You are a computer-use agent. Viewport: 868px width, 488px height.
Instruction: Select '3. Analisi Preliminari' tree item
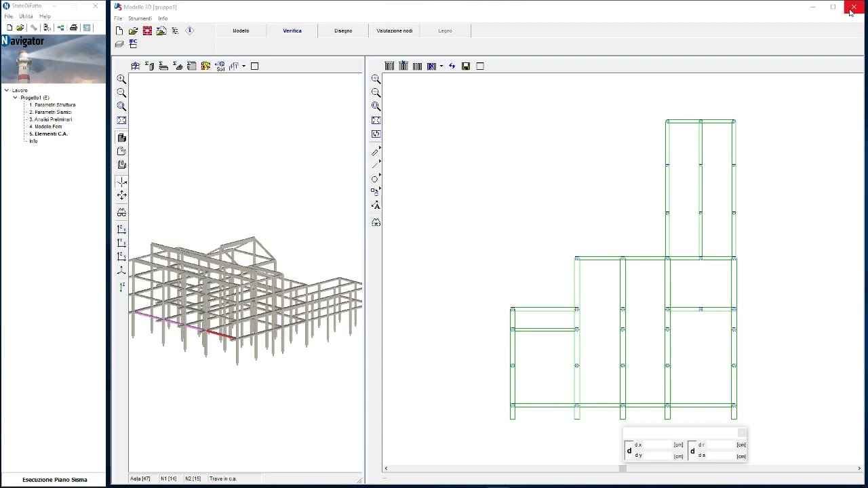pyautogui.click(x=50, y=119)
